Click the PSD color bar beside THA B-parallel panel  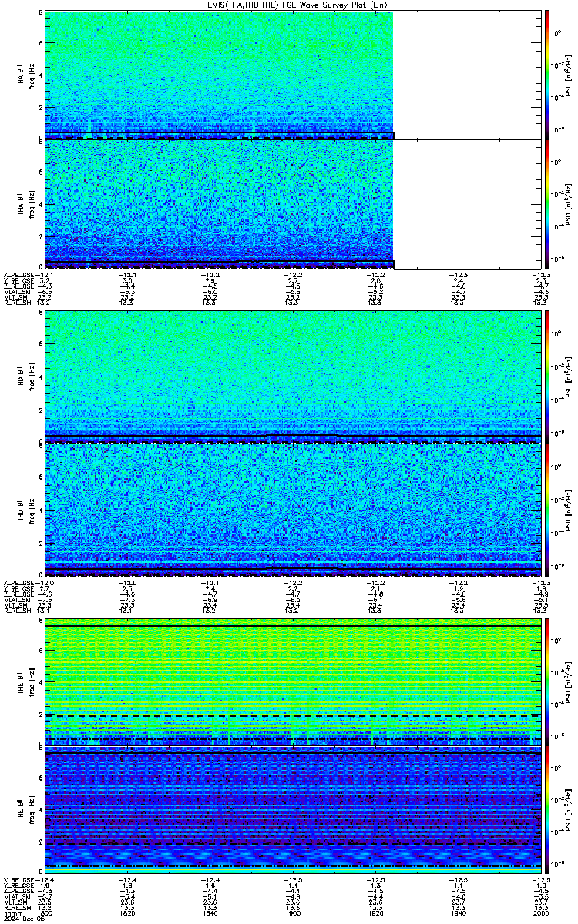coord(547,204)
